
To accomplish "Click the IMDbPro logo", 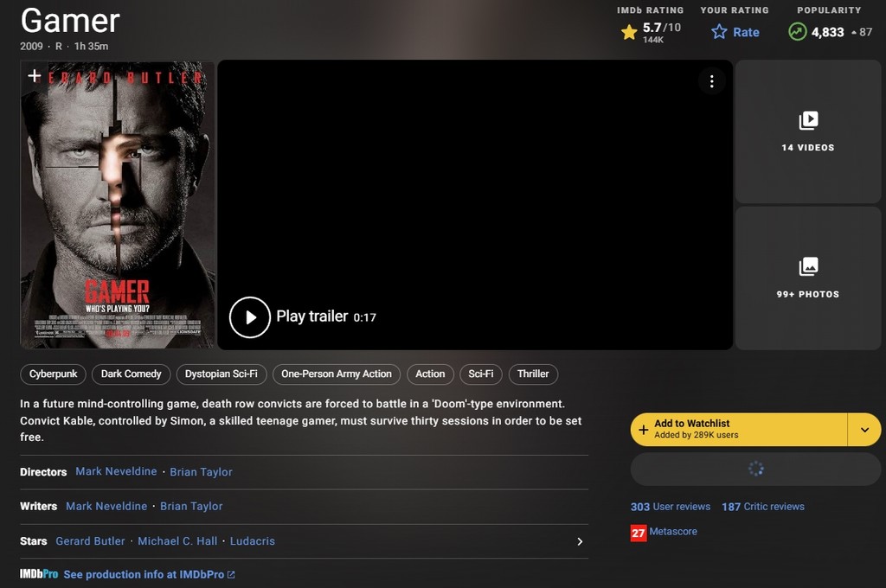I will (39, 574).
